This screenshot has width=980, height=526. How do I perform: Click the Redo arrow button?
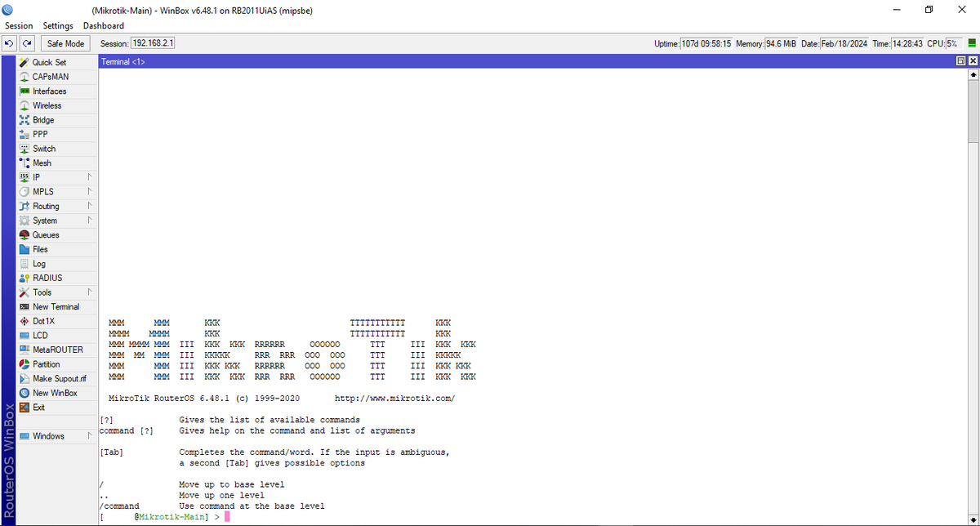(28, 43)
